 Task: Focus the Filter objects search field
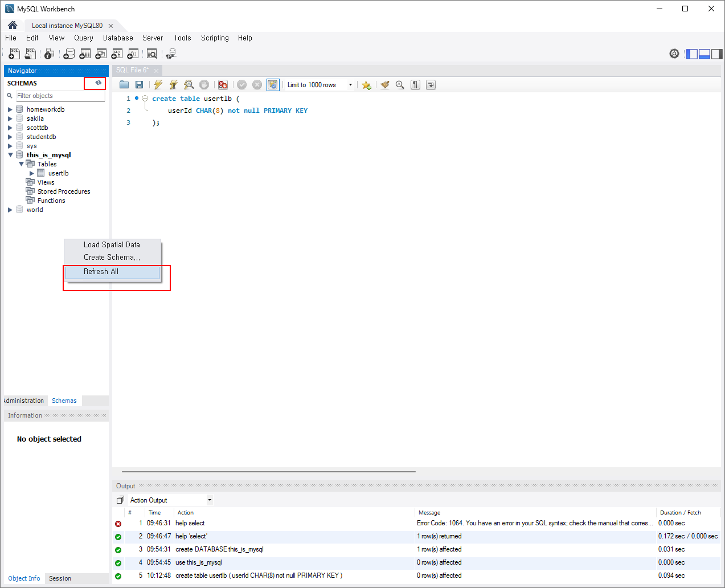60,96
